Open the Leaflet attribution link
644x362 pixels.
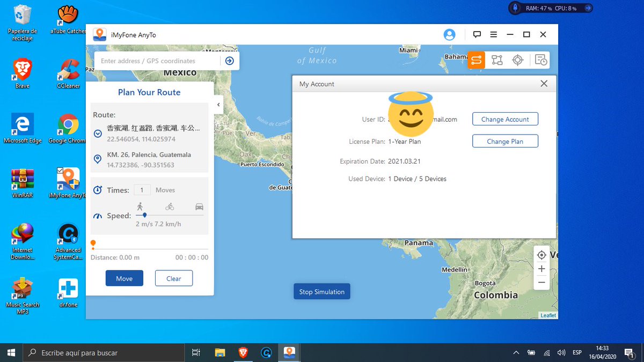tap(548, 315)
